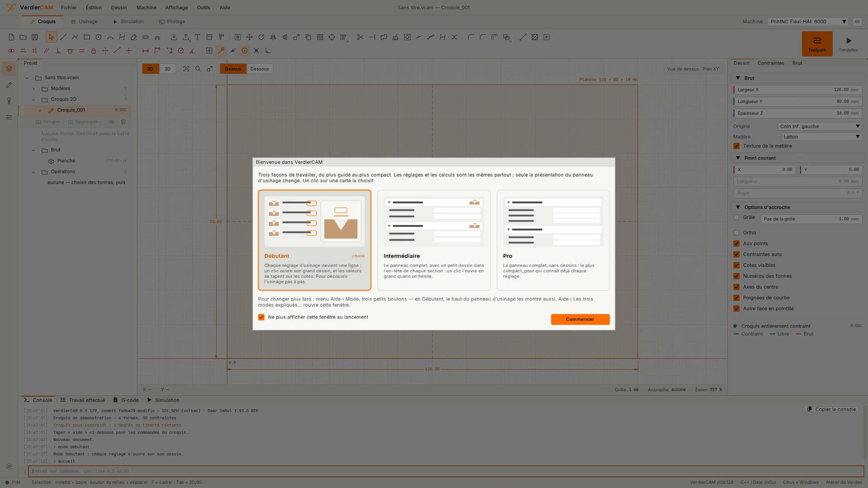
Task: Open the Machine menu
Action: (146, 8)
